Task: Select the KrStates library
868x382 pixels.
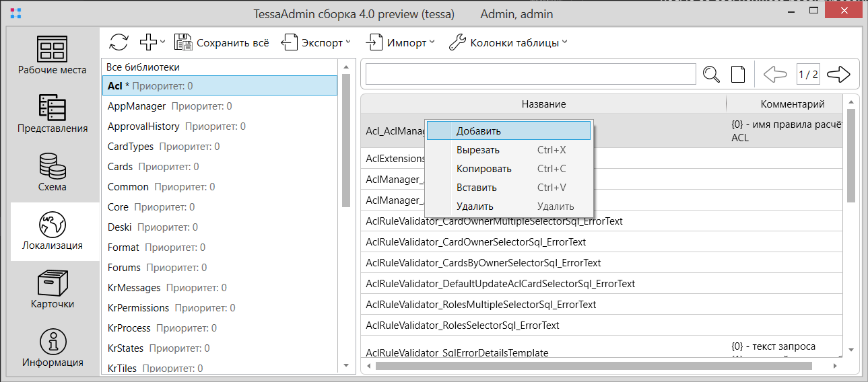Action: coord(220,348)
